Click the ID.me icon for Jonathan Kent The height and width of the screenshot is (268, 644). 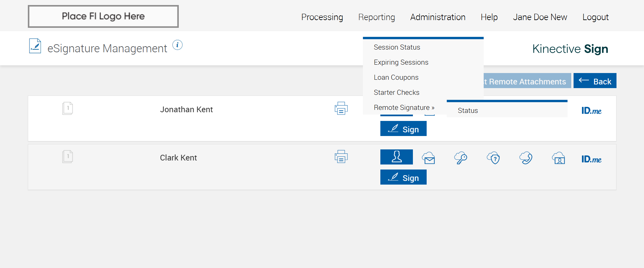(591, 111)
